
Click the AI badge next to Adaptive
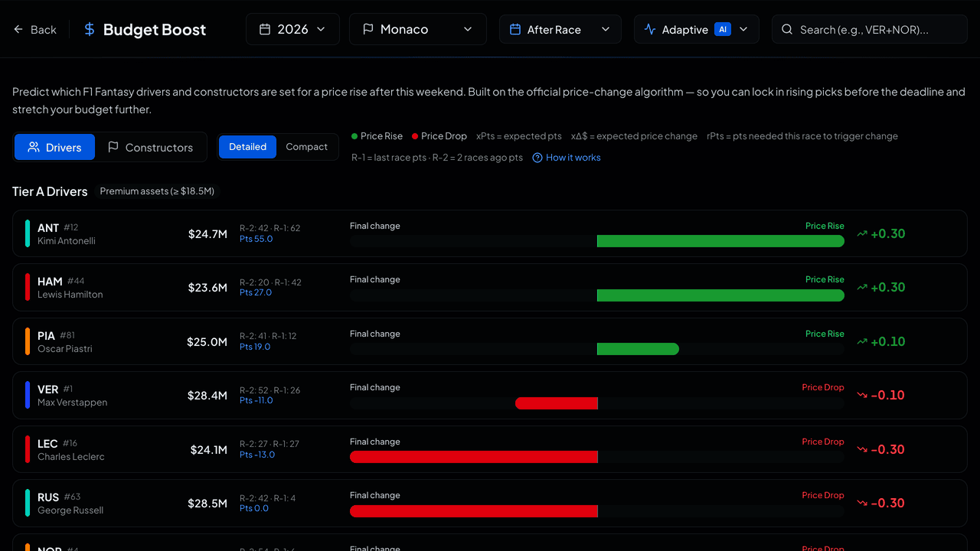(x=722, y=29)
